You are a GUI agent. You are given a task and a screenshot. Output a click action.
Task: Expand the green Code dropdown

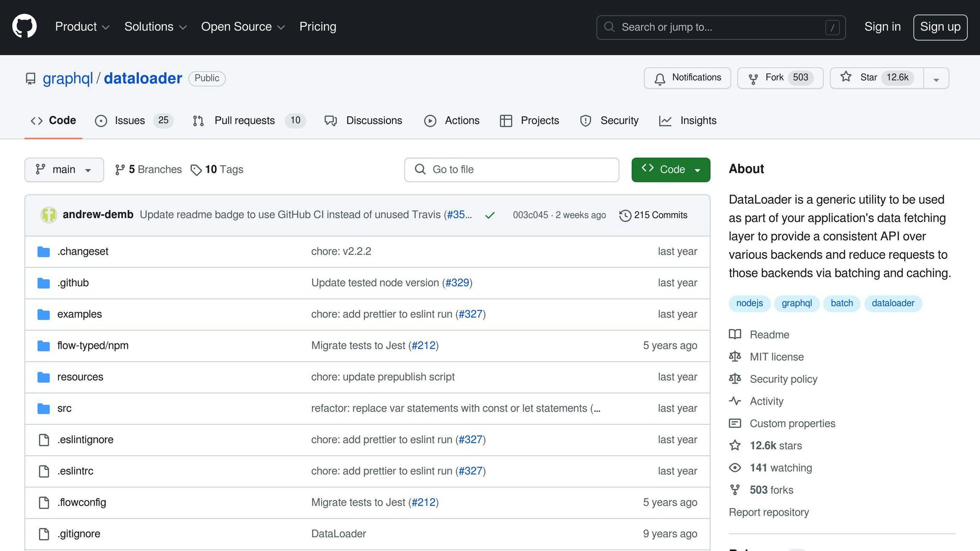670,170
